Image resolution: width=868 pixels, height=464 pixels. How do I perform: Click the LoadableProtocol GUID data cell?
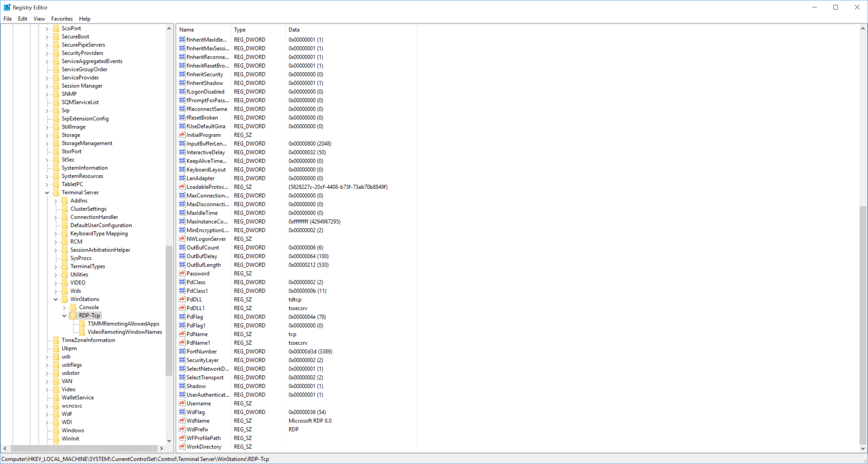coord(338,187)
